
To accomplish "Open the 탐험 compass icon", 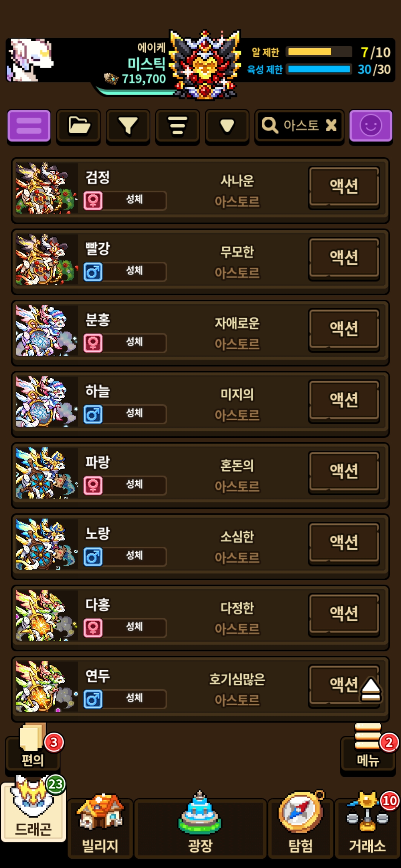I will (x=301, y=828).
